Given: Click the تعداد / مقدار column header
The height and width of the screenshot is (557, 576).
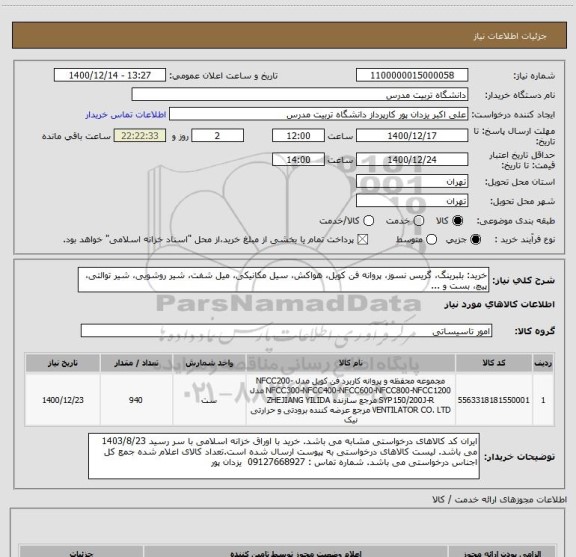Looking at the screenshot, I should 136,363.
